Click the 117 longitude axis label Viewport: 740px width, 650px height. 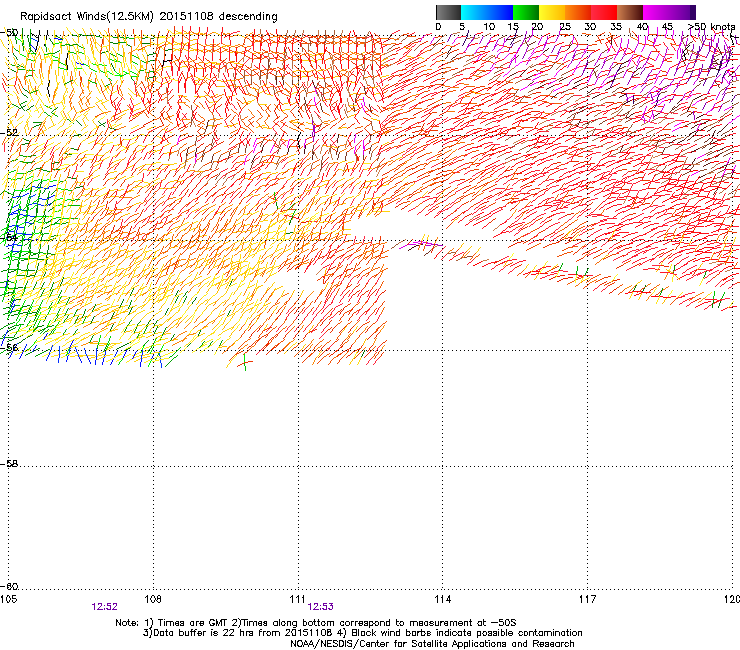pyautogui.click(x=587, y=599)
